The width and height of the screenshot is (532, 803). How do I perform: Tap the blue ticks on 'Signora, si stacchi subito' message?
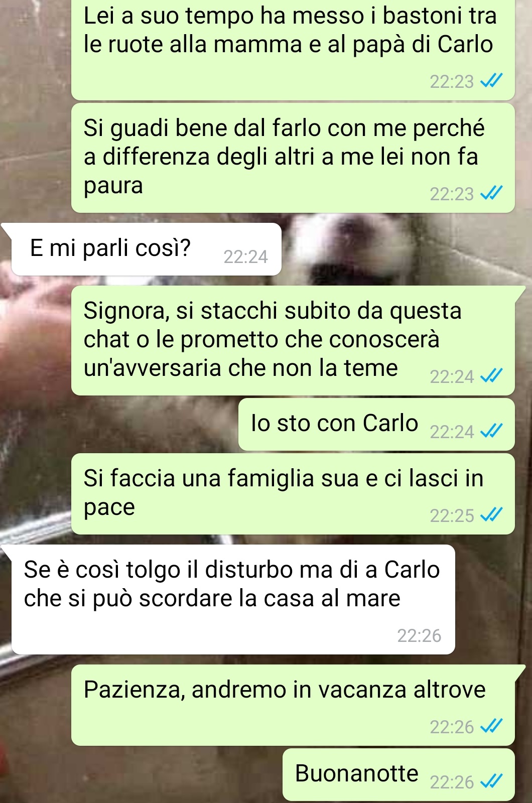[491, 376]
